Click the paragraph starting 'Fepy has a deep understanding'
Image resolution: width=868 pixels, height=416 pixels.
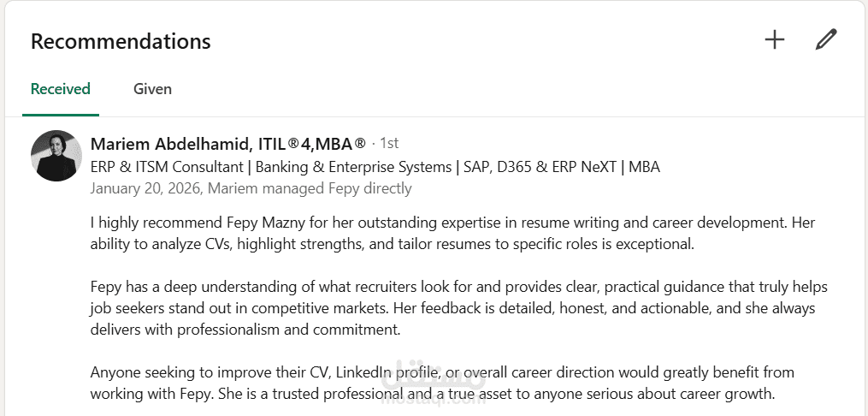(x=458, y=308)
